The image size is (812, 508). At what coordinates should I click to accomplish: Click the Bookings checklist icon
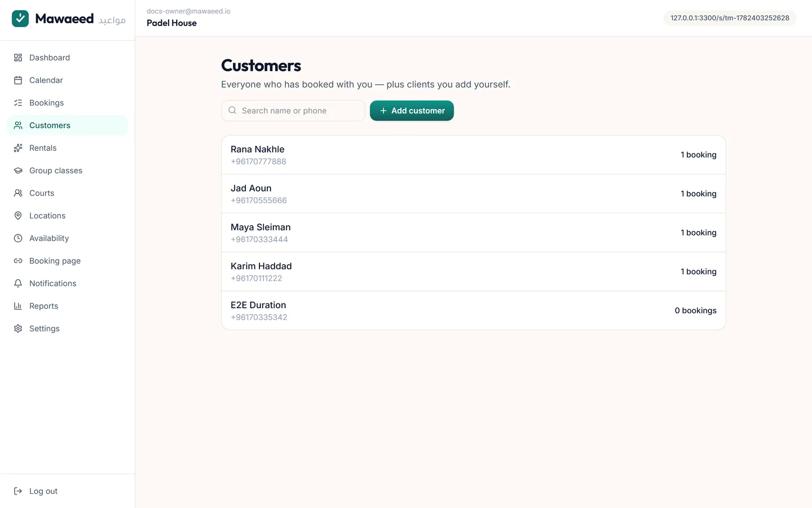click(x=18, y=103)
